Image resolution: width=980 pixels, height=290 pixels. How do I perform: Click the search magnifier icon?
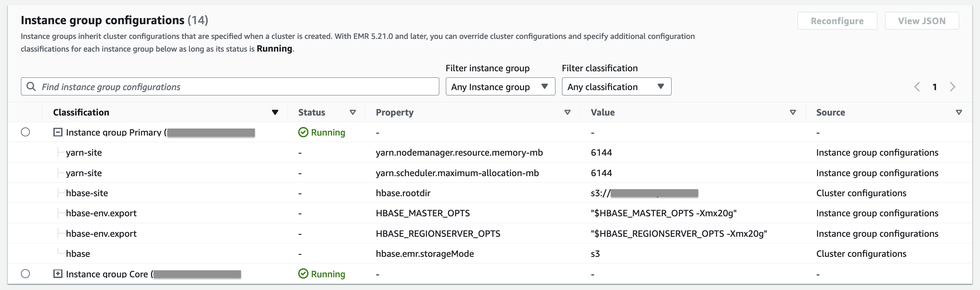31,86
